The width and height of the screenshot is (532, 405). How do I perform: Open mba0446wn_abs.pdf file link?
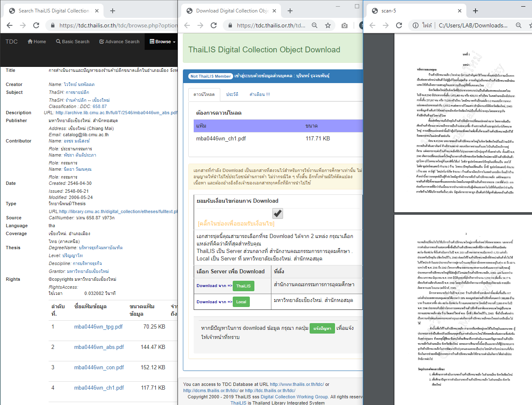point(99,347)
